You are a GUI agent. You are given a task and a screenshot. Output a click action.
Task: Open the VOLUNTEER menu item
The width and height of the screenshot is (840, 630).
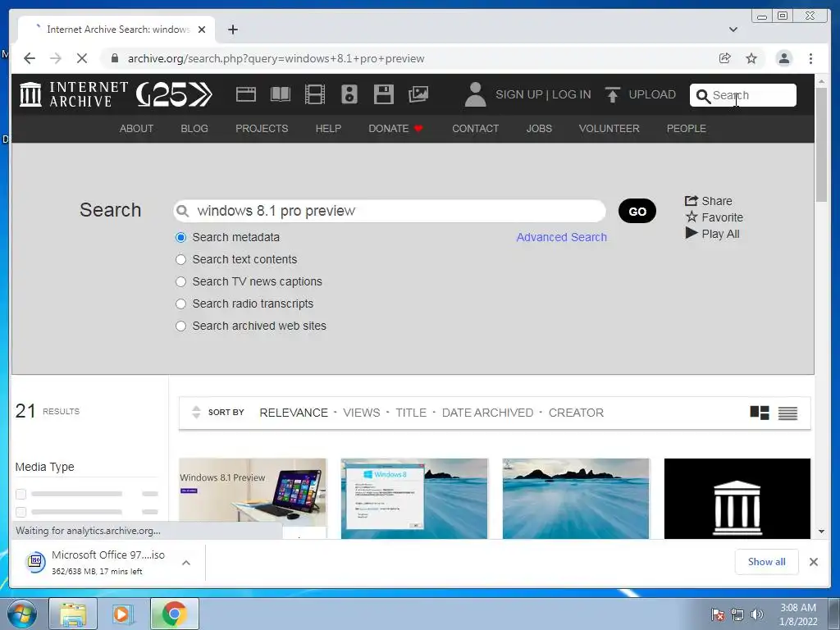(x=609, y=129)
